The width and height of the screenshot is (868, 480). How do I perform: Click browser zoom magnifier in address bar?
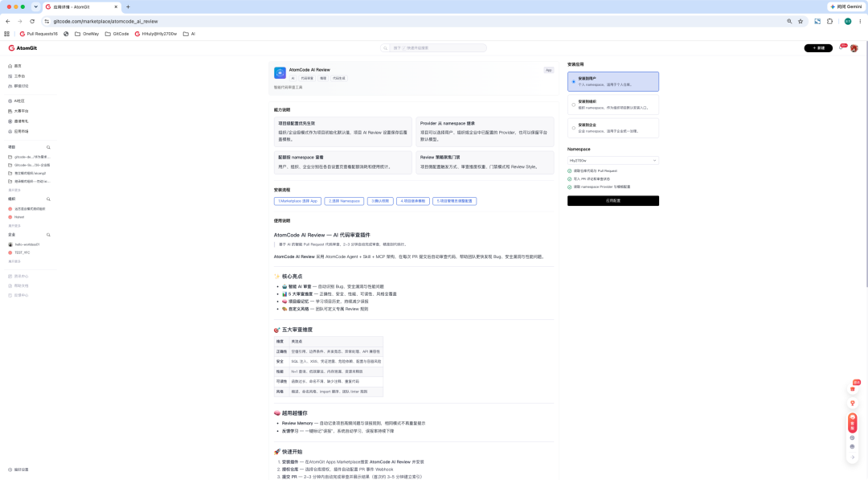[x=789, y=22]
